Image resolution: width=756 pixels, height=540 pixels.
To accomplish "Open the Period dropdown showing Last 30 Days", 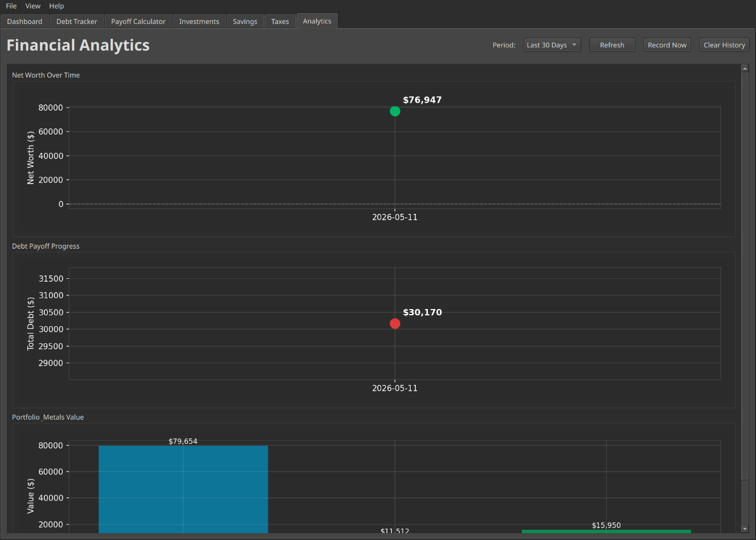I will pyautogui.click(x=552, y=45).
